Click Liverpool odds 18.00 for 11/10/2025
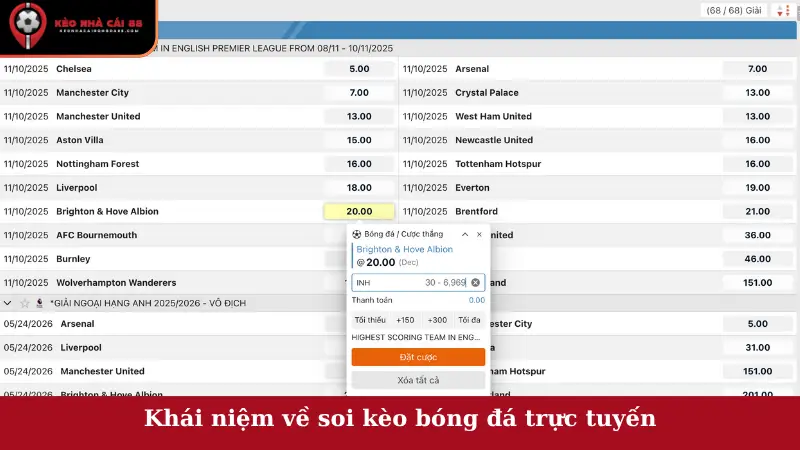The image size is (800, 450). click(359, 188)
